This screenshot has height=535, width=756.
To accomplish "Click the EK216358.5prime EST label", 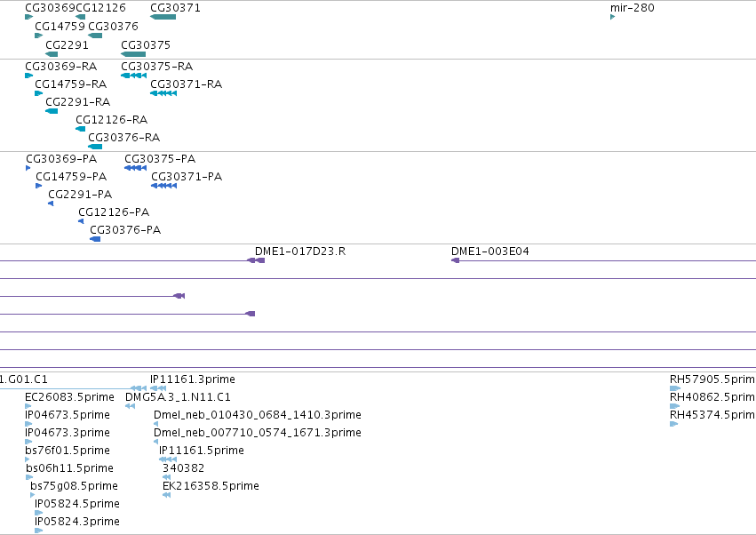I will point(211,486).
